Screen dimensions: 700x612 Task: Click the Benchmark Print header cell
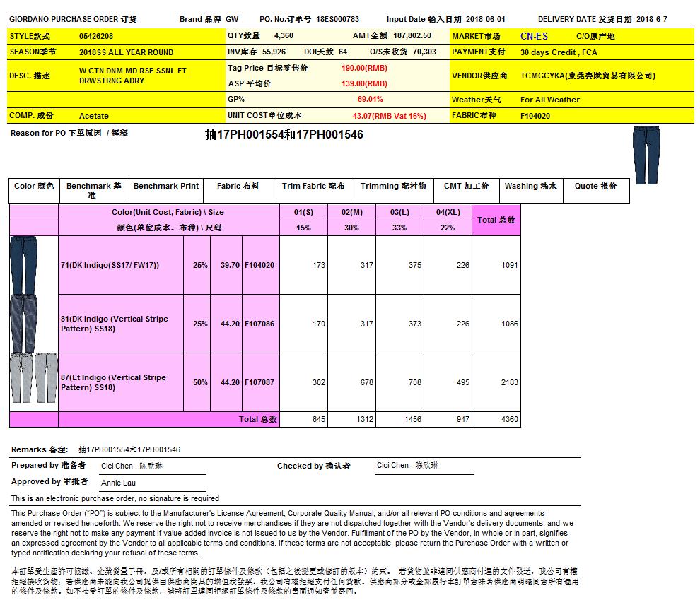point(166,187)
